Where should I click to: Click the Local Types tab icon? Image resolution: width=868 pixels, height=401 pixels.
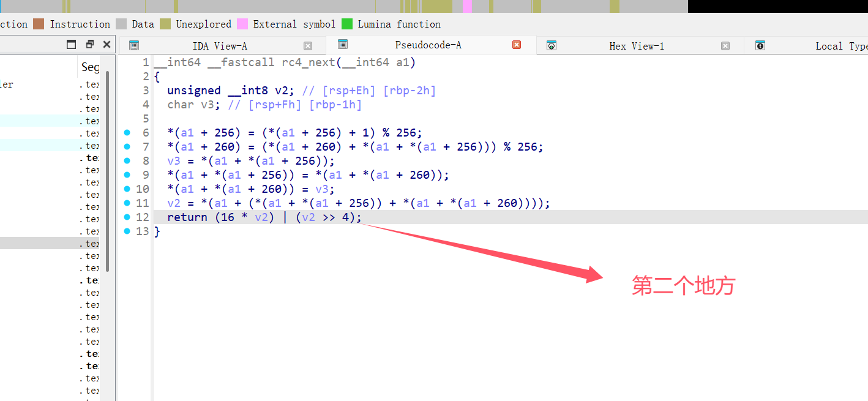click(x=760, y=45)
